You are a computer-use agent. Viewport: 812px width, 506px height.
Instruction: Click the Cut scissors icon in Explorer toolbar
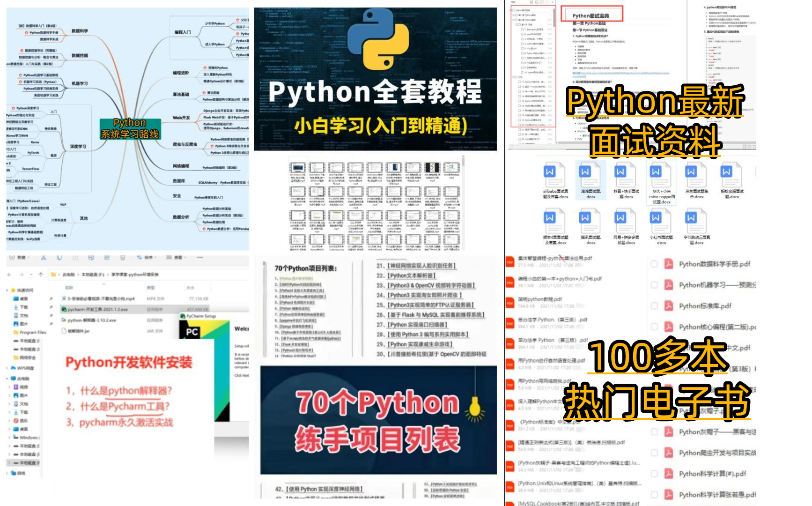[x=44, y=258]
